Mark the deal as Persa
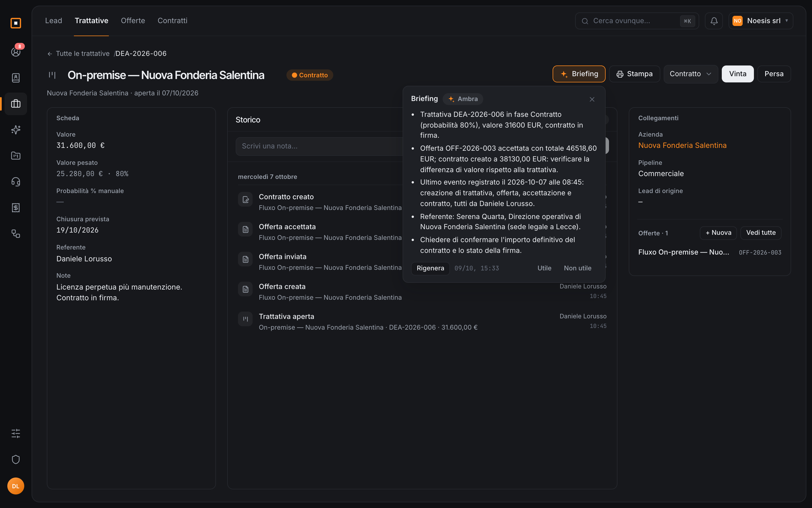The image size is (812, 508). point(774,74)
